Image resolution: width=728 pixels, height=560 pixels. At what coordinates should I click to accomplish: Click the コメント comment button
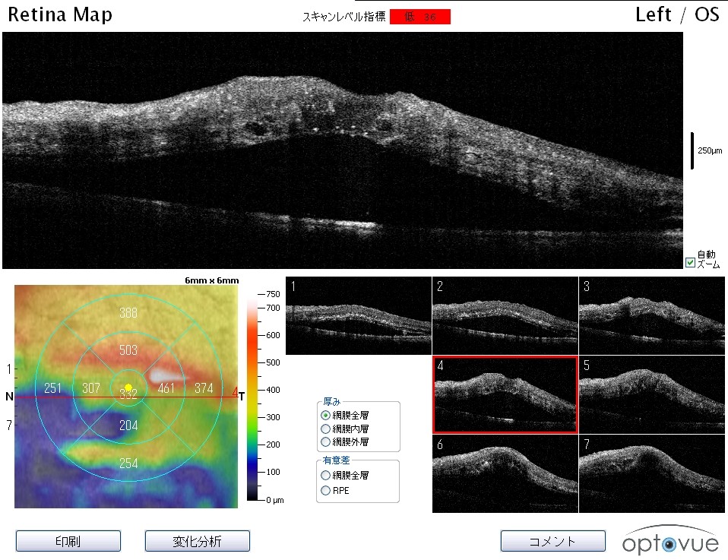[x=552, y=541]
